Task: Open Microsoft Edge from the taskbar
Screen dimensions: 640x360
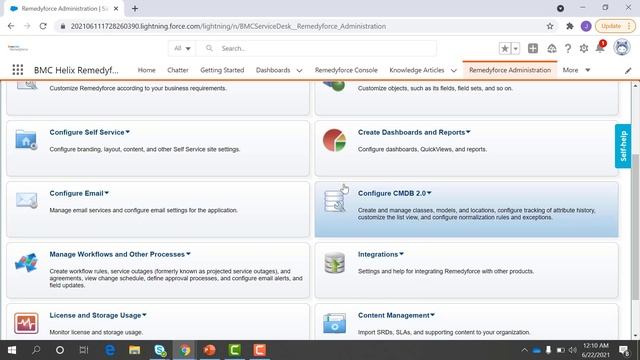Action: 110,350
